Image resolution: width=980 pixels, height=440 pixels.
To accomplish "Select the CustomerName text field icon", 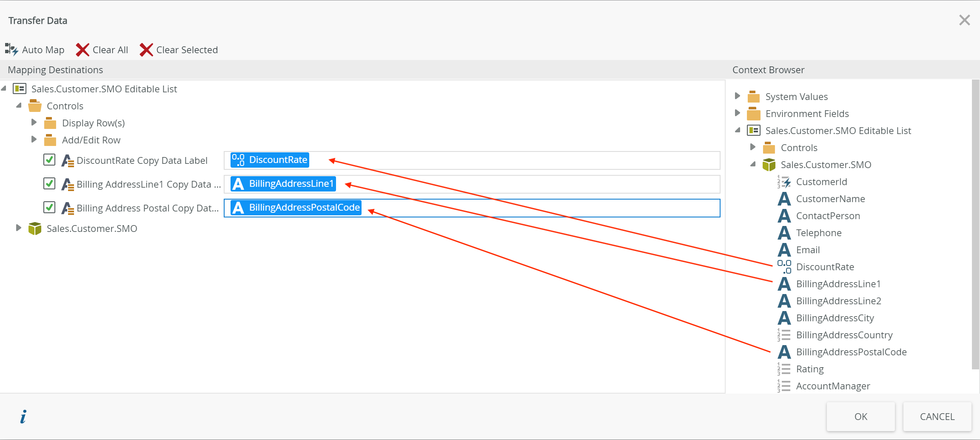I will (784, 199).
